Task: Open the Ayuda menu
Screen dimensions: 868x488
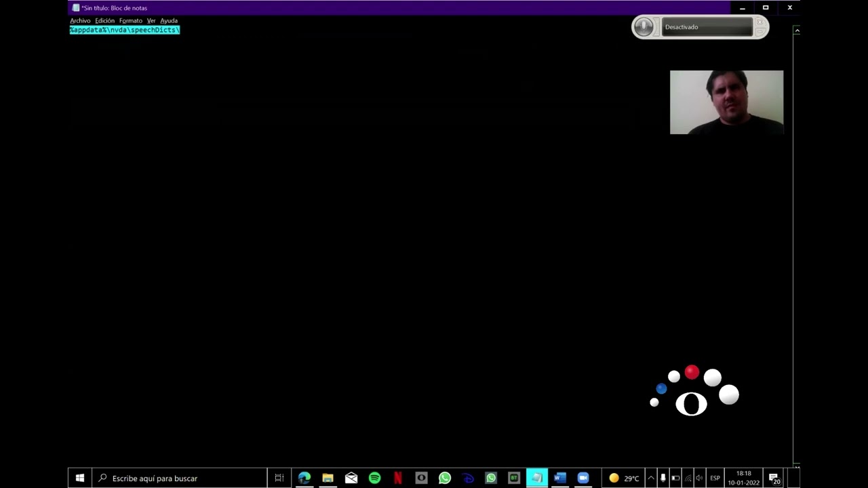Action: 169,20
